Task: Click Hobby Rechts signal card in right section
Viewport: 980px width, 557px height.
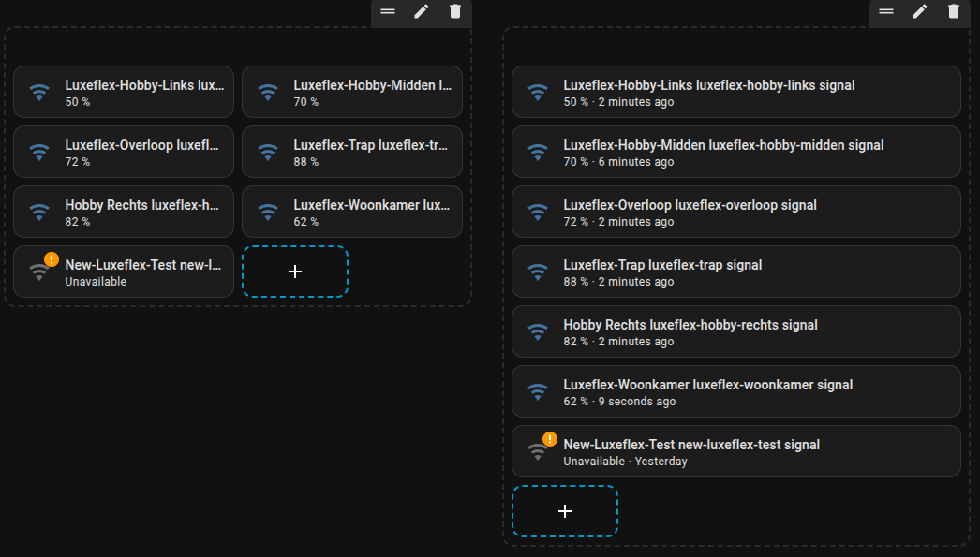Action: pos(735,332)
